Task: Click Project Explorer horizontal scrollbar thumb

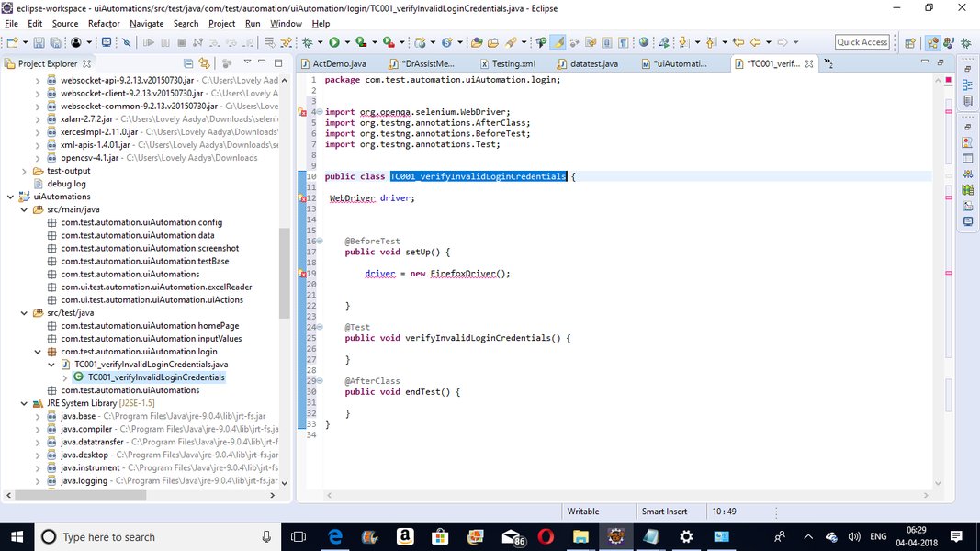Action: coord(80,495)
